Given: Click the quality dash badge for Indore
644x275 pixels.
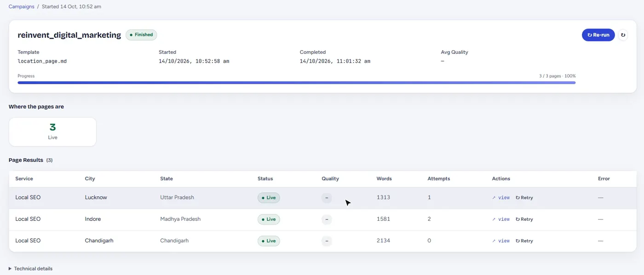Looking at the screenshot, I should pyautogui.click(x=327, y=219).
